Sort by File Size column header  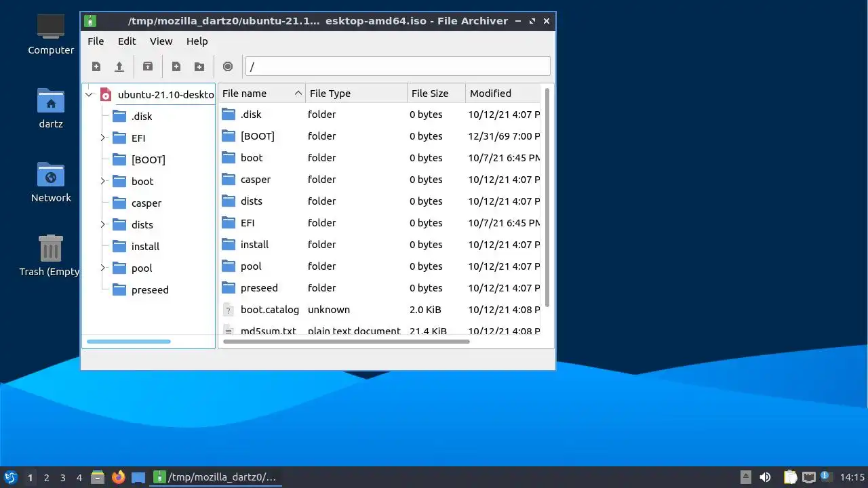[x=436, y=94]
